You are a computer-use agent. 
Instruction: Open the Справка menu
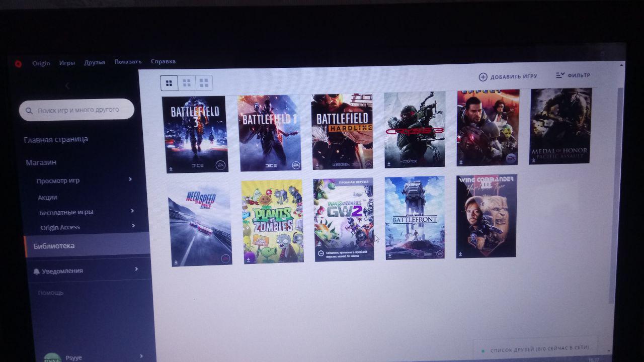click(x=163, y=61)
